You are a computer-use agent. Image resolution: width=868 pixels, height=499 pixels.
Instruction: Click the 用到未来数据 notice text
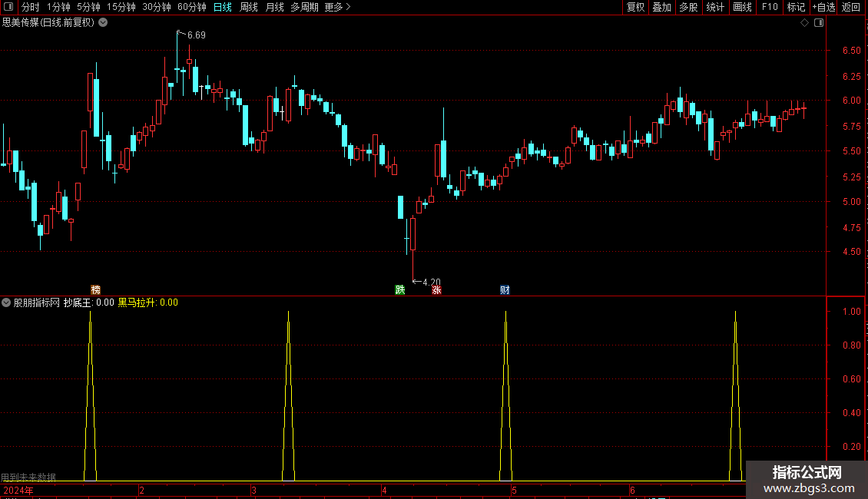coord(28,477)
